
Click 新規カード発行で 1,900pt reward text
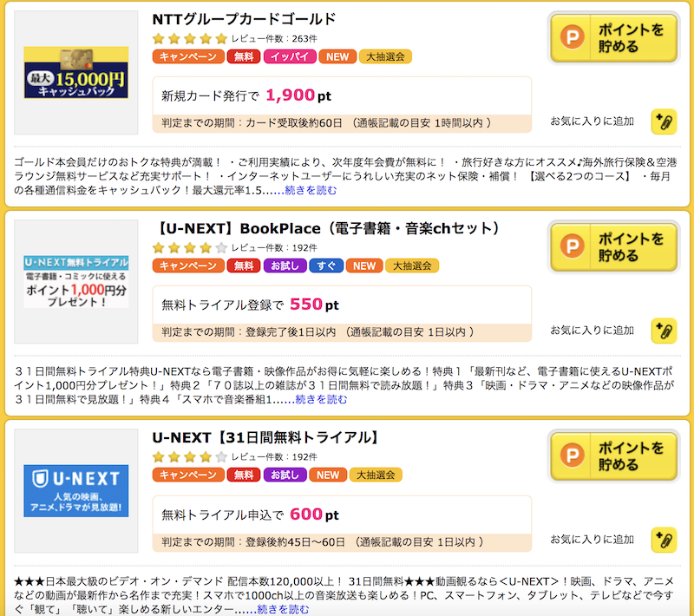[246, 95]
